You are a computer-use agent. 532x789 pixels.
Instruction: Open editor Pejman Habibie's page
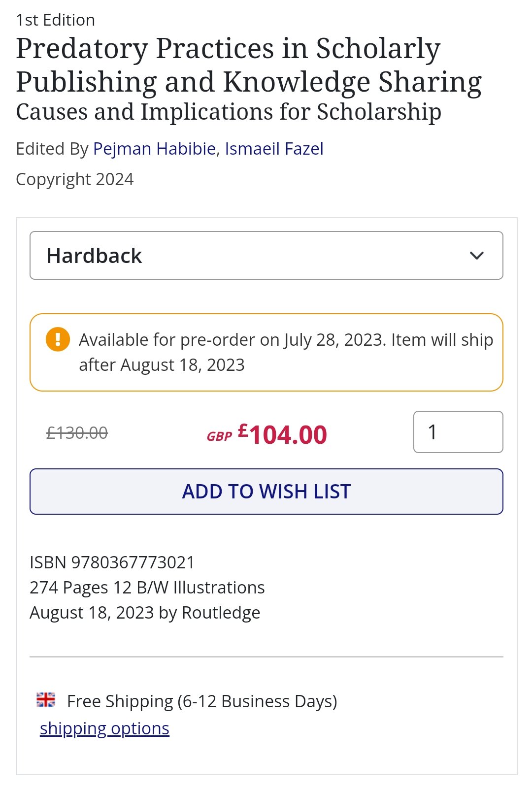tap(154, 148)
